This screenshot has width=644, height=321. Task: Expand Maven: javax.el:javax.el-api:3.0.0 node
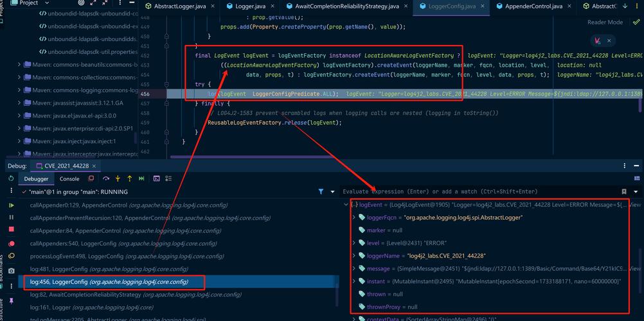click(19, 116)
